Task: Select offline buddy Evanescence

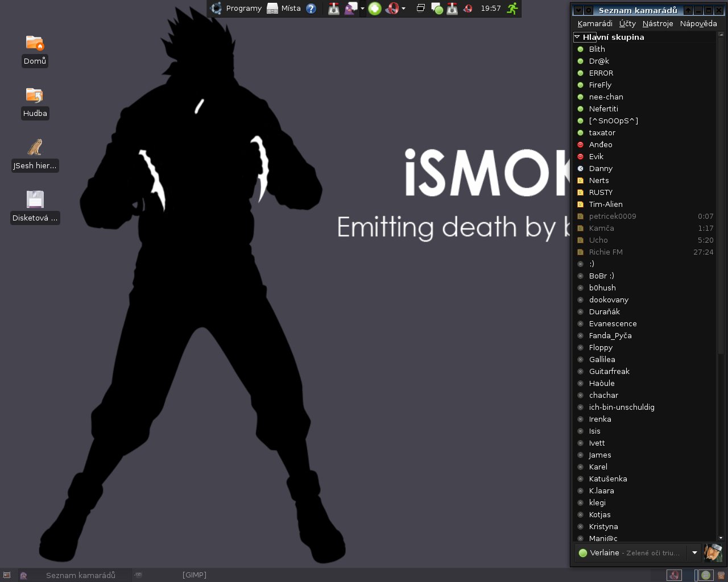Action: (x=645, y=323)
